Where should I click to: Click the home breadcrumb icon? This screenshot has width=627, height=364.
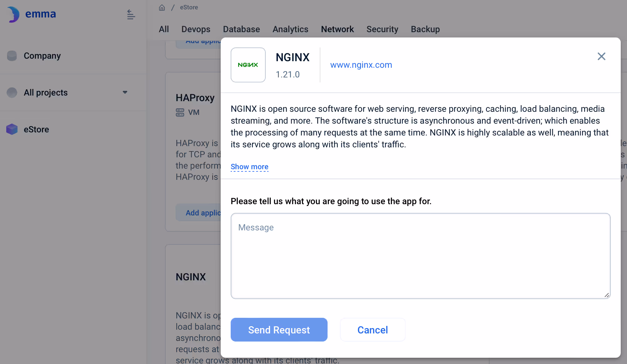coord(162,7)
